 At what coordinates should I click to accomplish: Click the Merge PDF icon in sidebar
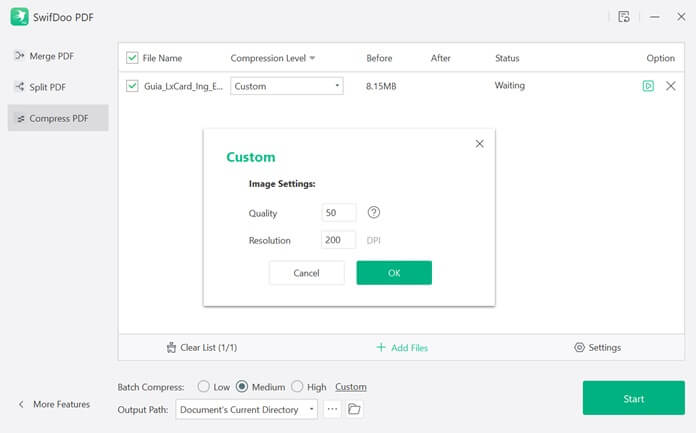[x=20, y=56]
